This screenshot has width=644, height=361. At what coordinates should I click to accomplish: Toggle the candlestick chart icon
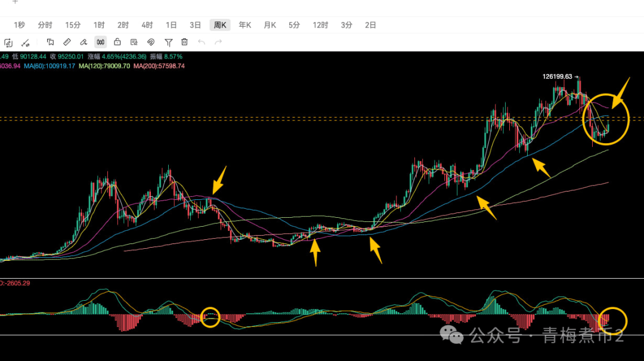point(100,42)
